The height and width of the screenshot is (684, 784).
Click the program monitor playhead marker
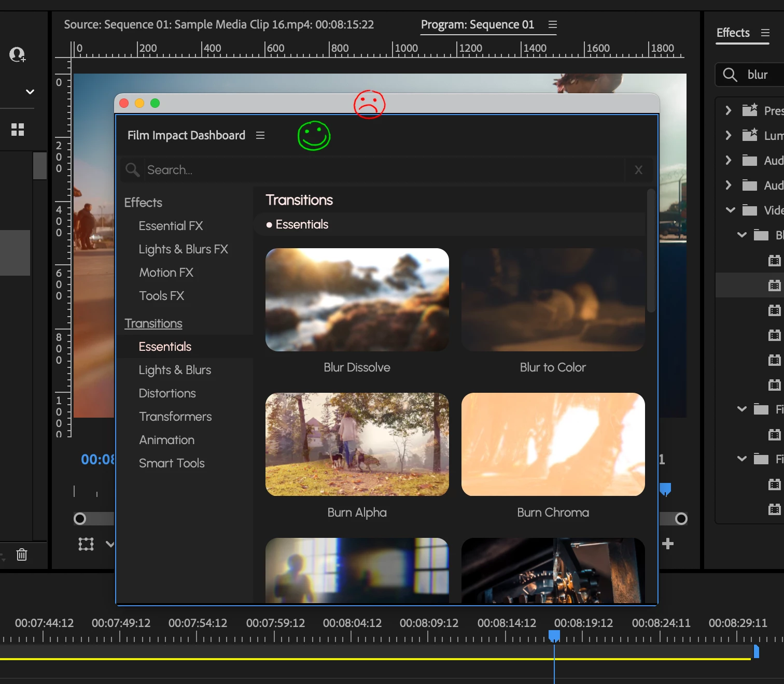665,489
